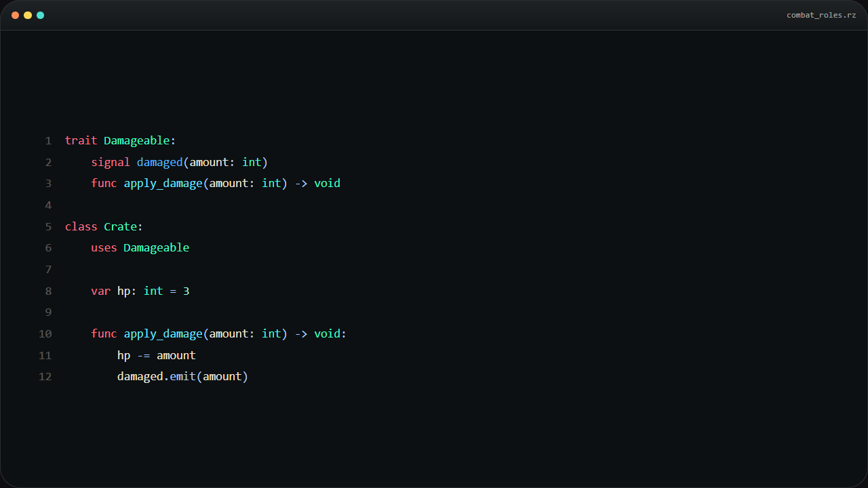868x488 pixels.
Task: Click line number 7 in the gutter
Action: click(48, 269)
